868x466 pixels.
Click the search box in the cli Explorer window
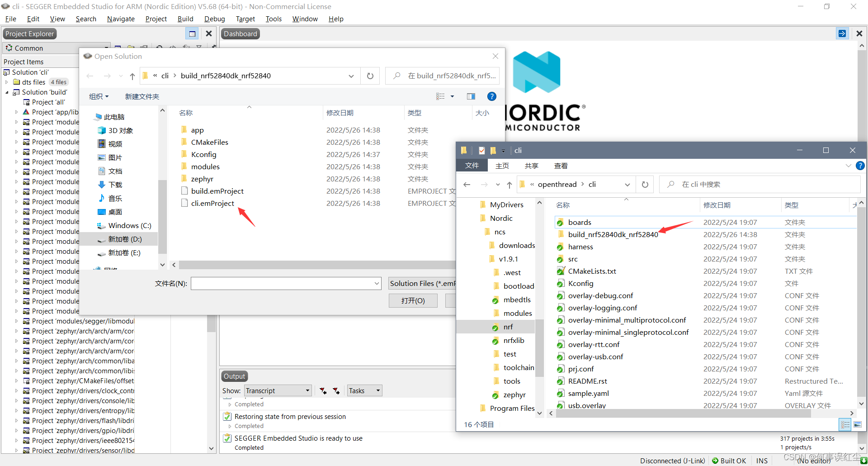point(759,184)
